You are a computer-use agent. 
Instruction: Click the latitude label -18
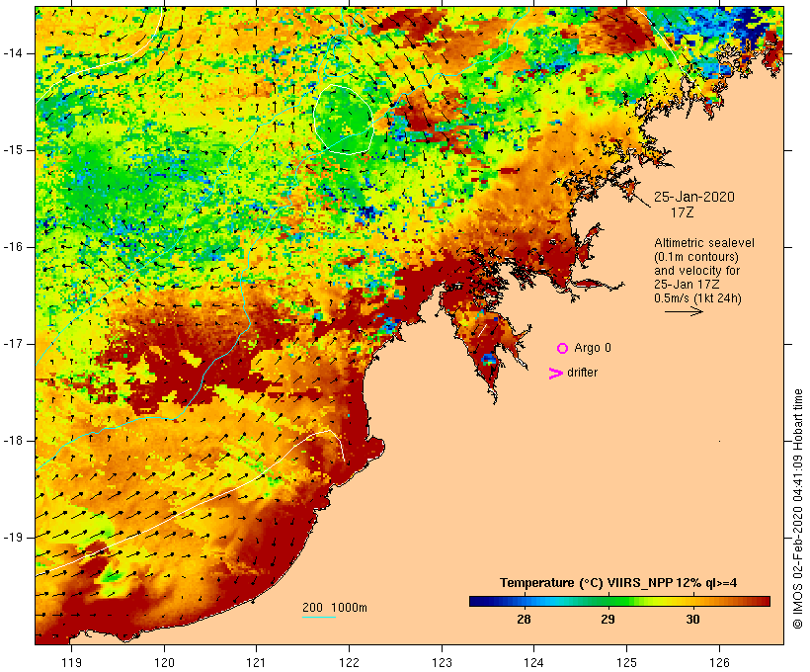point(13,441)
